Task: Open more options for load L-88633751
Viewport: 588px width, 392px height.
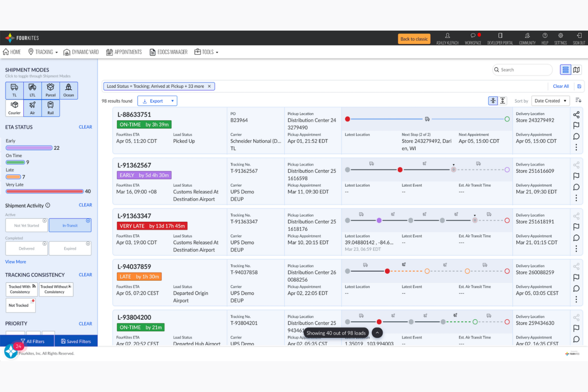Action: [x=576, y=147]
